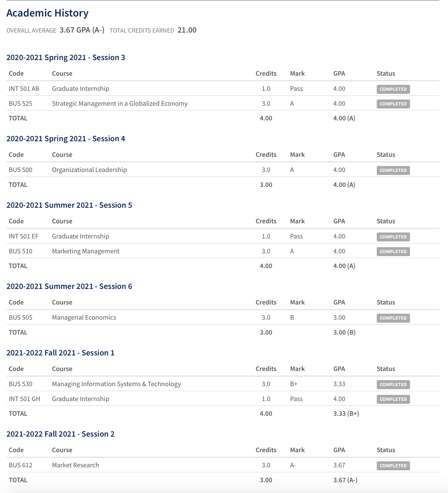This screenshot has height=493, width=448.
Task: Click the BUS 612 course code
Action: coord(21,465)
